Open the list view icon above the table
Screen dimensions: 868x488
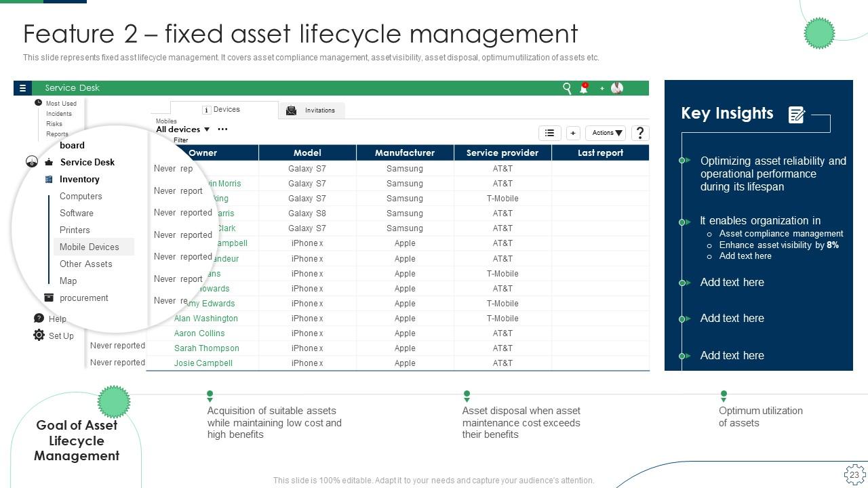(549, 133)
